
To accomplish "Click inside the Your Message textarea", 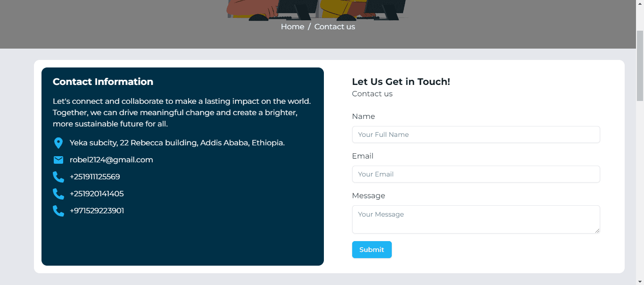I will pos(476,219).
